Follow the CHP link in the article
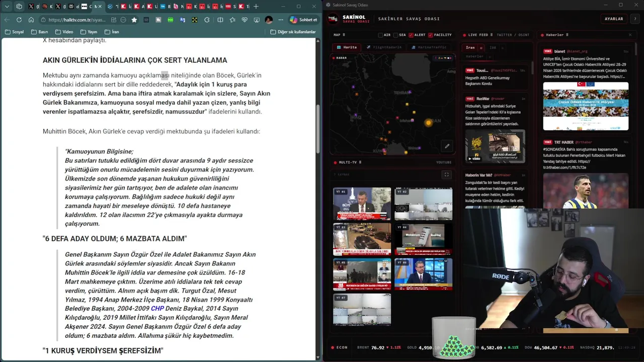The image size is (644, 362). (157, 308)
